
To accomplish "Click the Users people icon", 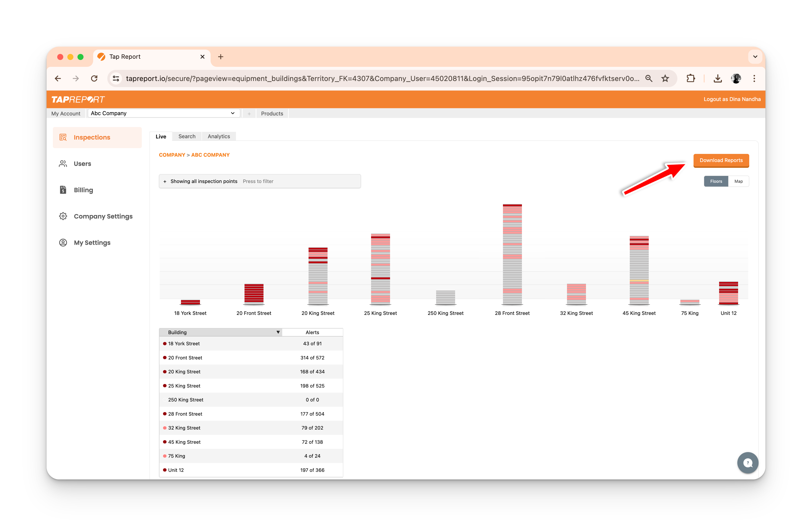I will coord(63,164).
